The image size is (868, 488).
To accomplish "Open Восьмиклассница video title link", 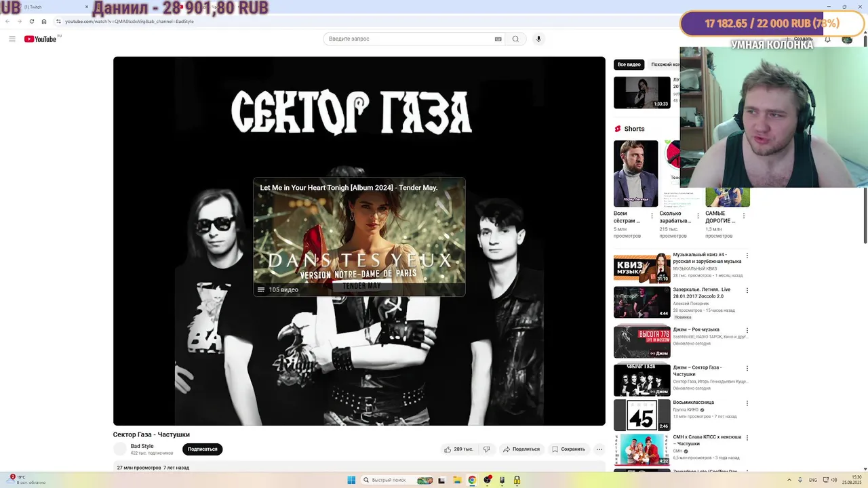I will (693, 402).
